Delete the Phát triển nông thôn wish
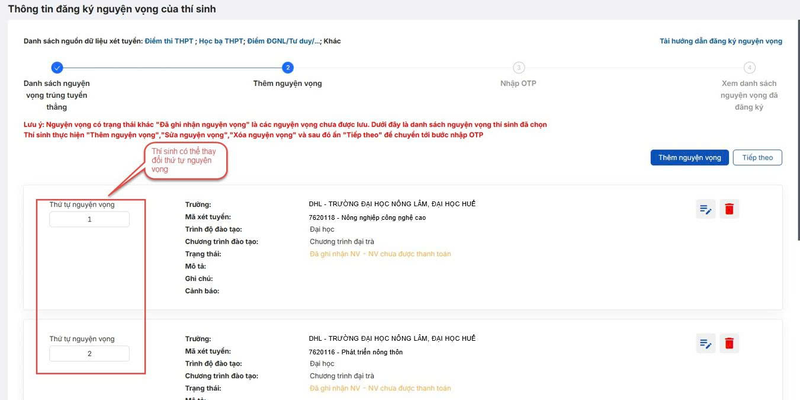800x400 pixels. coord(730,344)
